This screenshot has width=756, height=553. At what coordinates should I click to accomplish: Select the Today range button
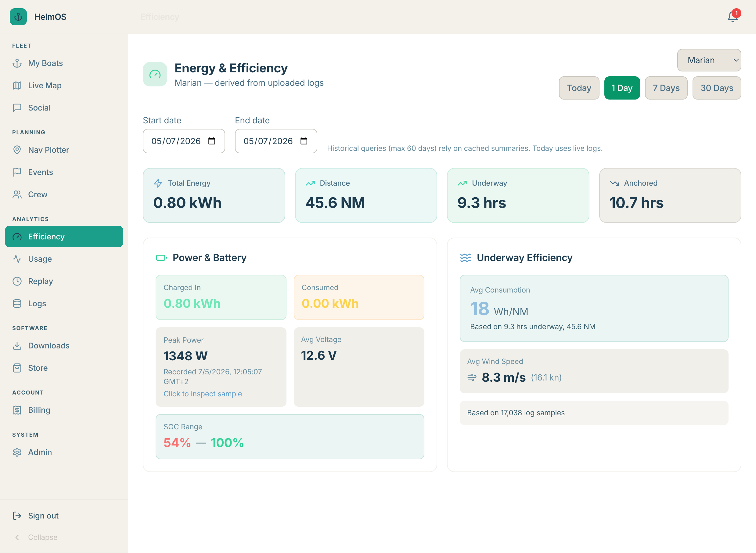[x=579, y=88]
